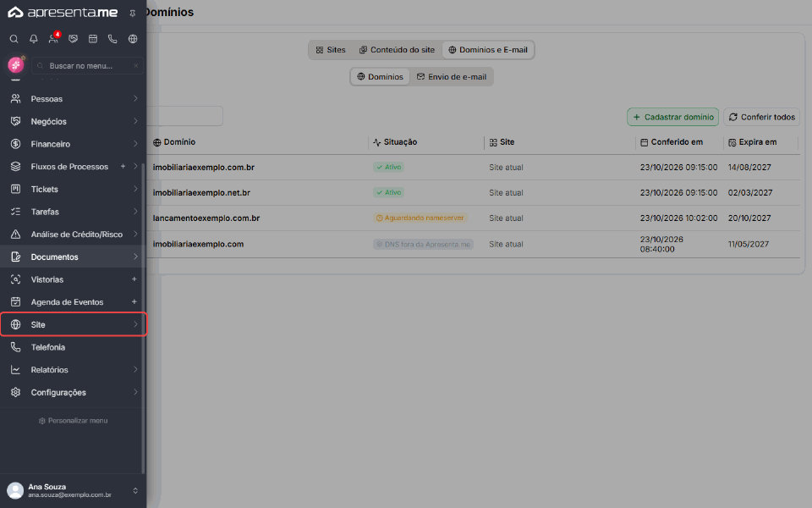Open global search magnifier icon
Screen dimensions: 812x508
point(14,39)
